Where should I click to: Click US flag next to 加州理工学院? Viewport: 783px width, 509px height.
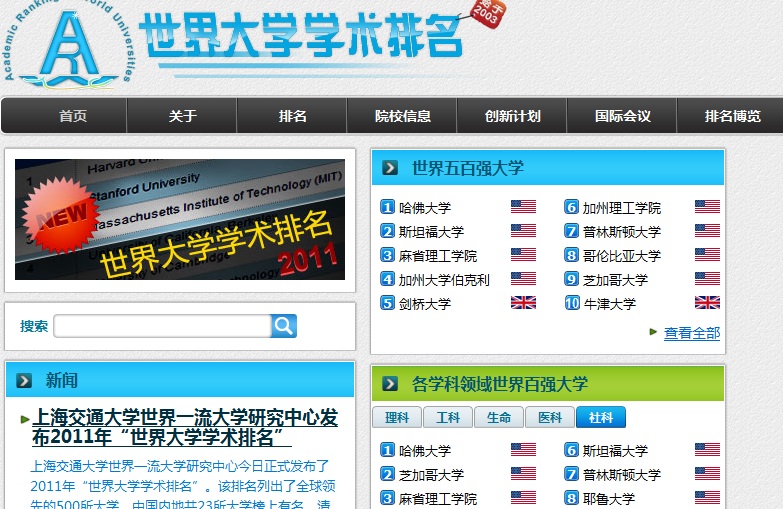707,207
